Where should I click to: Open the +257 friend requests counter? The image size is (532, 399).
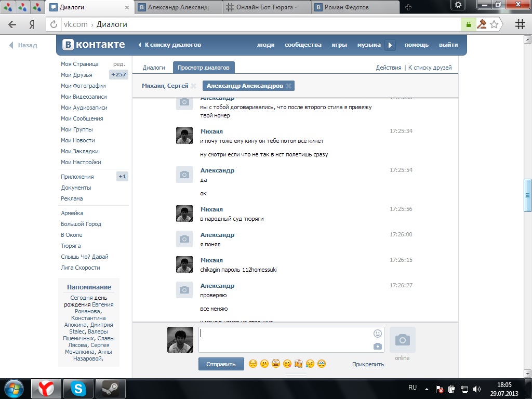tap(118, 75)
